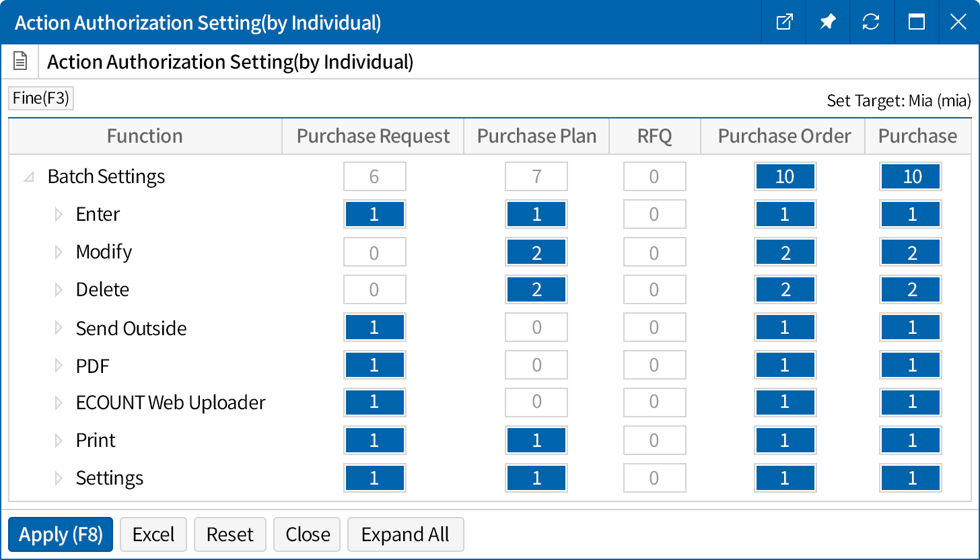Expand the Enter function row
Screen dimensions: 980x560
tap(59, 215)
